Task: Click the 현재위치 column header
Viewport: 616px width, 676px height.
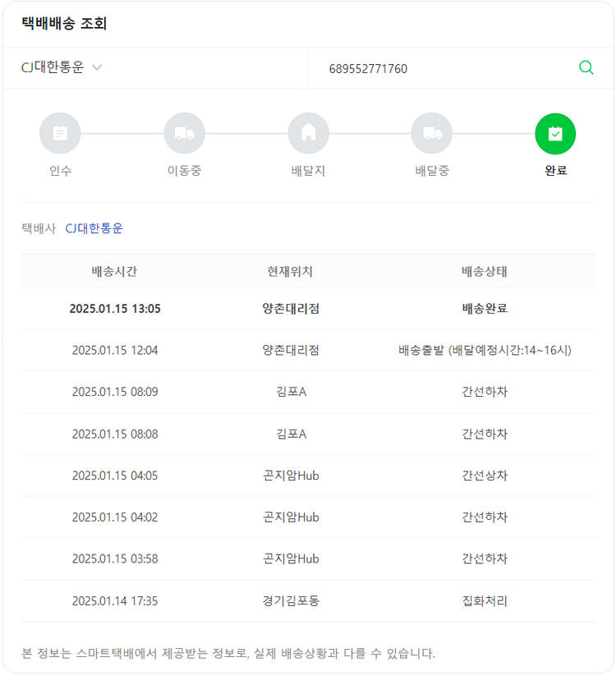Action: (x=290, y=271)
